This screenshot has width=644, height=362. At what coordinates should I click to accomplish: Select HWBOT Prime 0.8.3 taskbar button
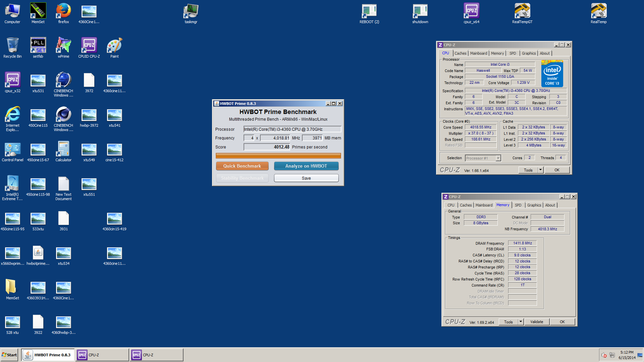(x=48, y=355)
